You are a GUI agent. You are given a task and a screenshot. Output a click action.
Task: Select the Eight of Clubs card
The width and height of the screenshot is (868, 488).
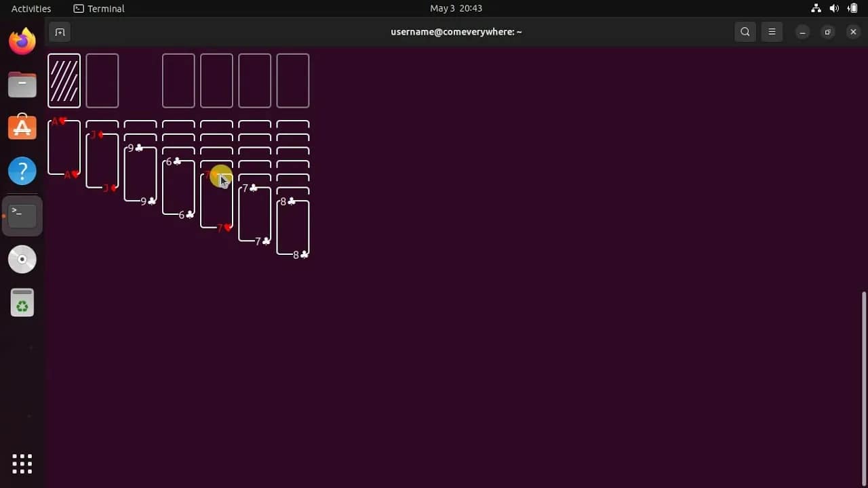pyautogui.click(x=293, y=228)
